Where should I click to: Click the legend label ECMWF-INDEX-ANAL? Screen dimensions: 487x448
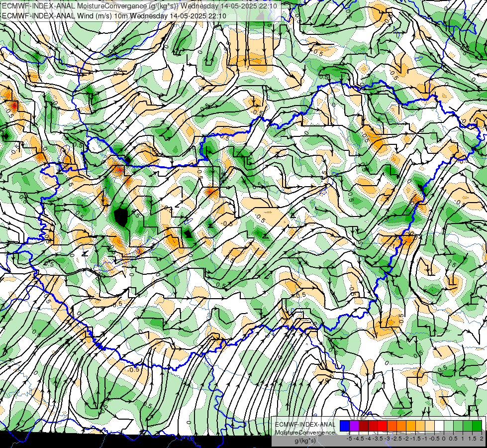305,425
